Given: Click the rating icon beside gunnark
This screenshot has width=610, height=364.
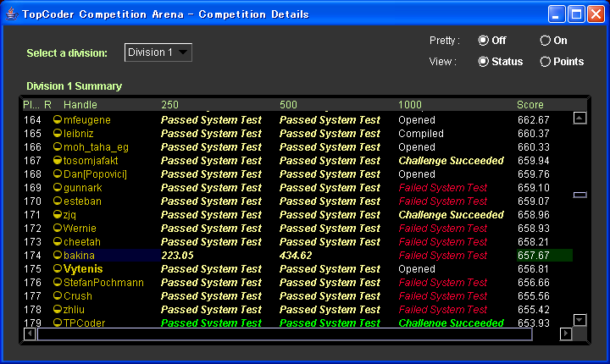Looking at the screenshot, I should 58,187.
